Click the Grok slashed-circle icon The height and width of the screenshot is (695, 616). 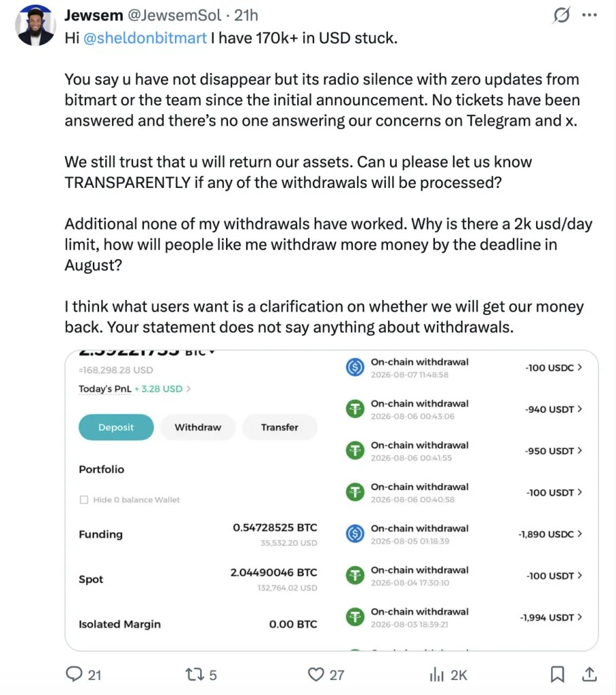pyautogui.click(x=562, y=15)
